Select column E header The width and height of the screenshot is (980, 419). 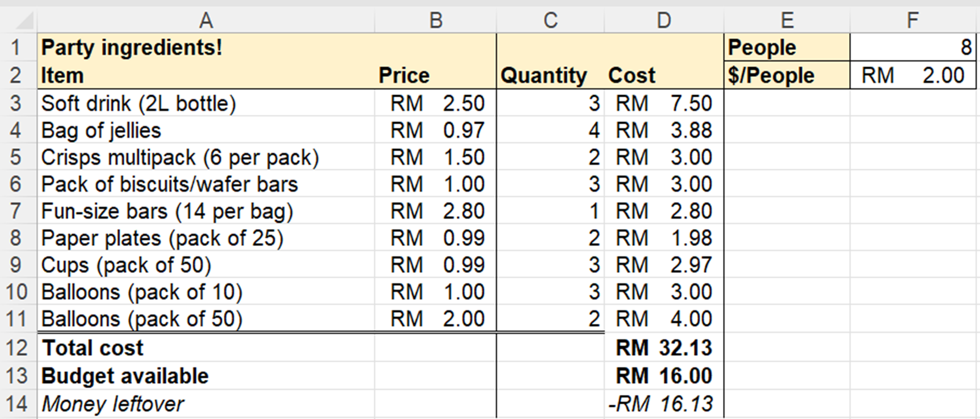(x=787, y=20)
